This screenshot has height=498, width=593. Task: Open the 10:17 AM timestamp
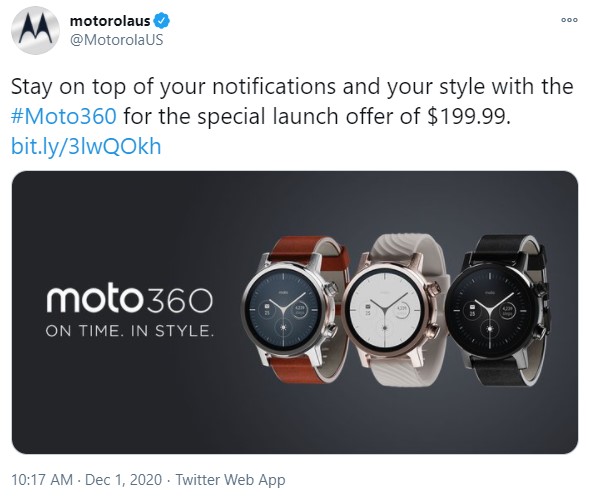[42, 480]
